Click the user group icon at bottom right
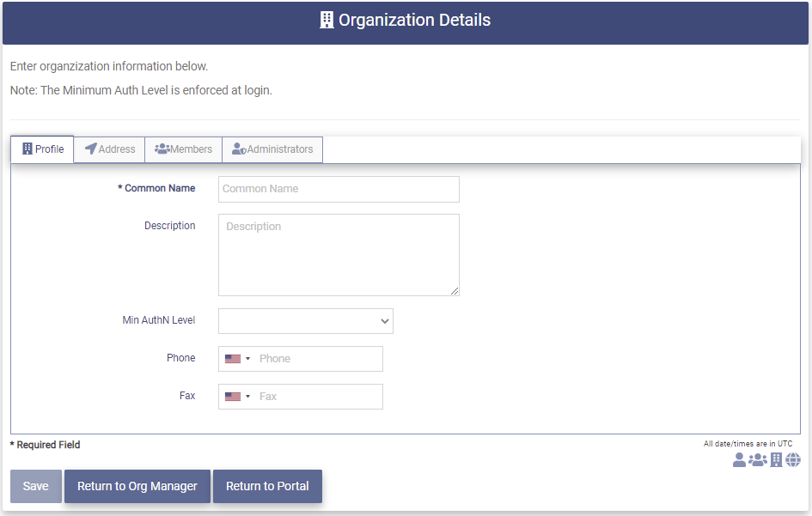This screenshot has height=516, width=812. click(758, 459)
